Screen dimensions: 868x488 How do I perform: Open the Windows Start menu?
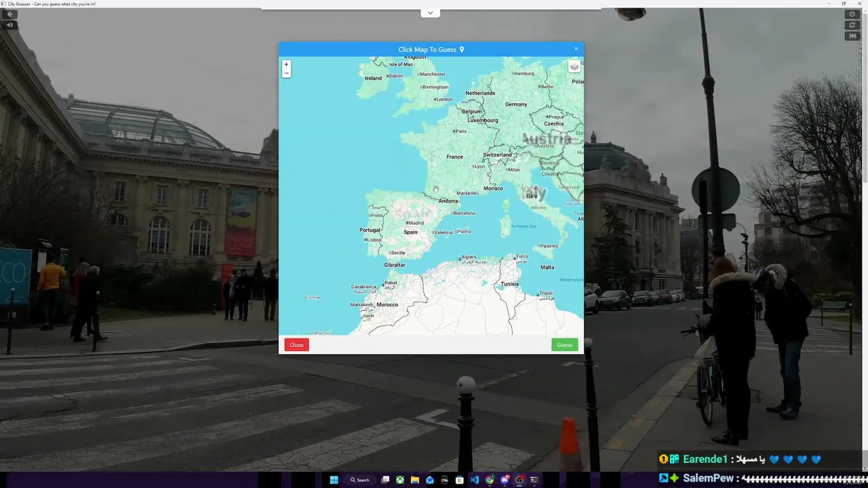click(334, 480)
